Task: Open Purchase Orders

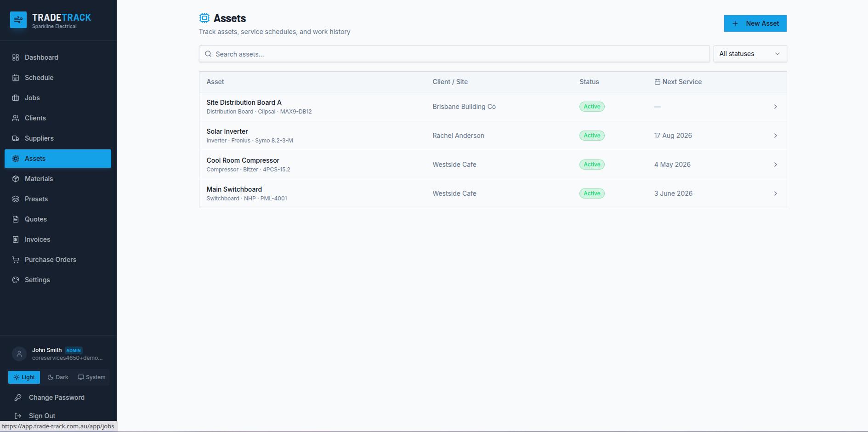Action: (x=58, y=260)
